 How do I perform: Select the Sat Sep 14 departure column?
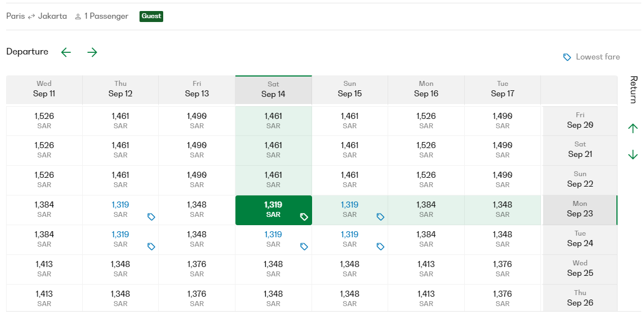pyautogui.click(x=273, y=90)
